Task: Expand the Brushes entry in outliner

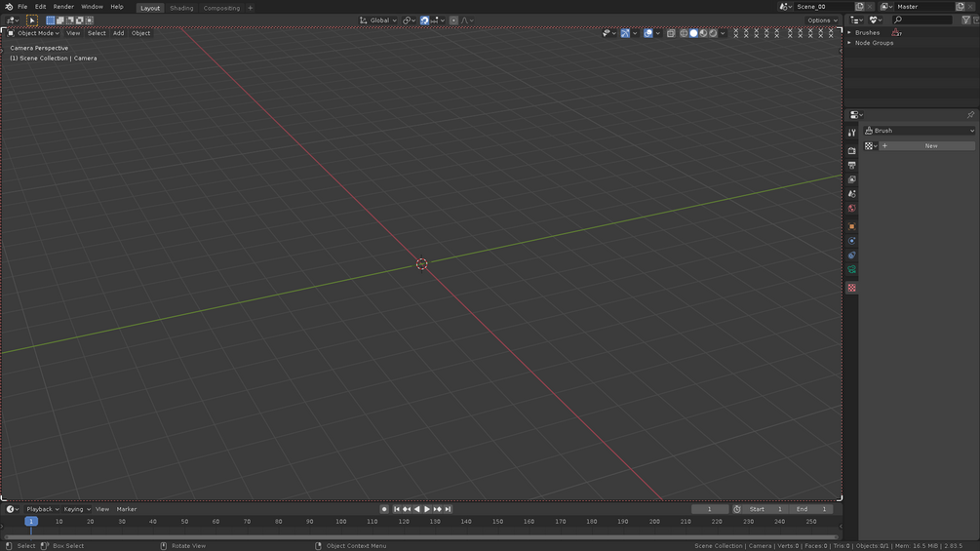Action: click(x=848, y=32)
